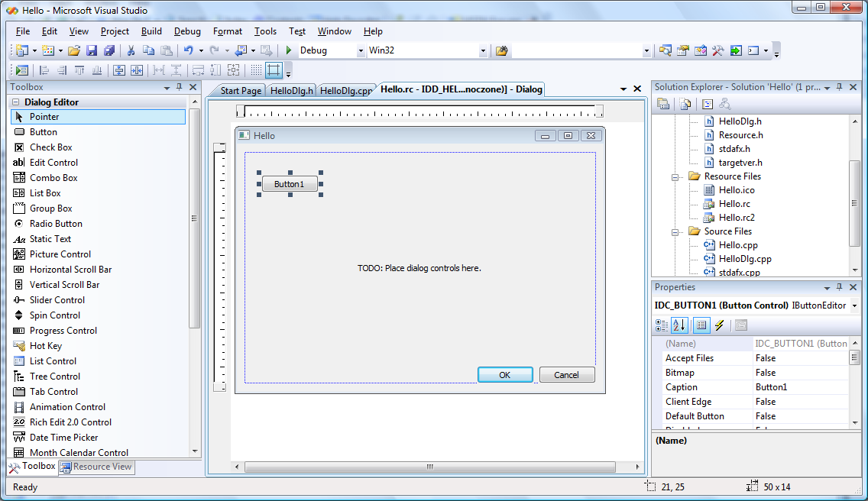Click the Open File toolbar icon
868x501 pixels.
pos(73,51)
